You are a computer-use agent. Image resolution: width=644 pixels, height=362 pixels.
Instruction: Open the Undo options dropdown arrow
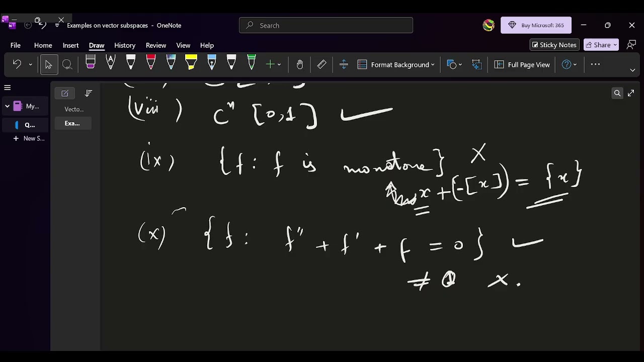[30, 64]
